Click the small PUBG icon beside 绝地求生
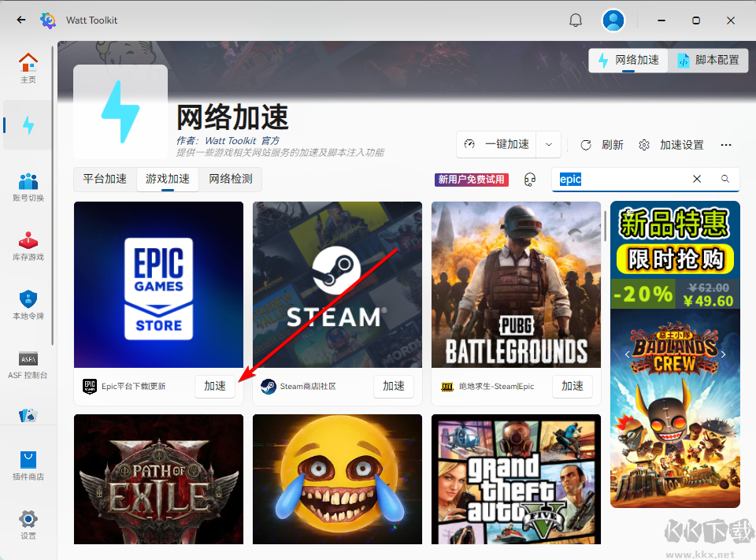This screenshot has width=756, height=560. 447,387
